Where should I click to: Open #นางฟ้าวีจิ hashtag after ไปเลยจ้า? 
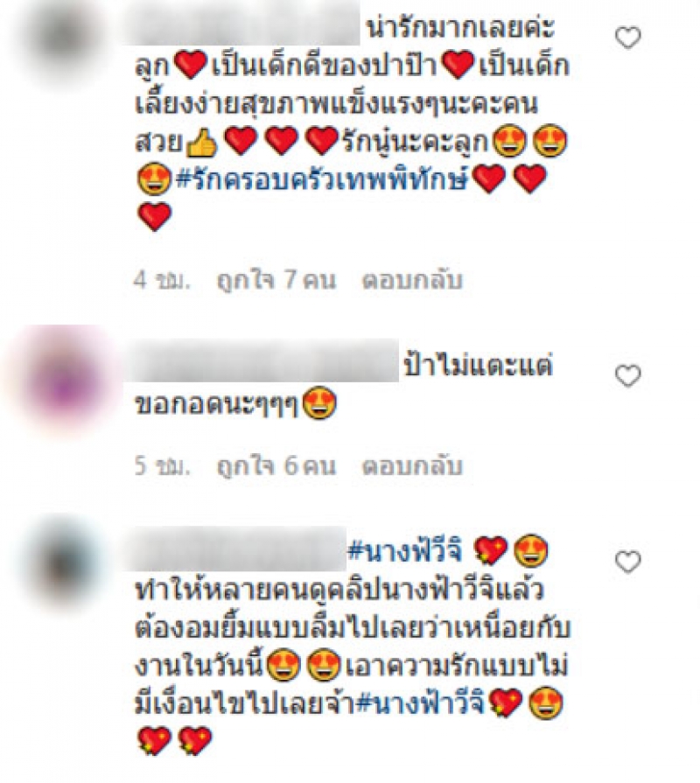[x=421, y=704]
